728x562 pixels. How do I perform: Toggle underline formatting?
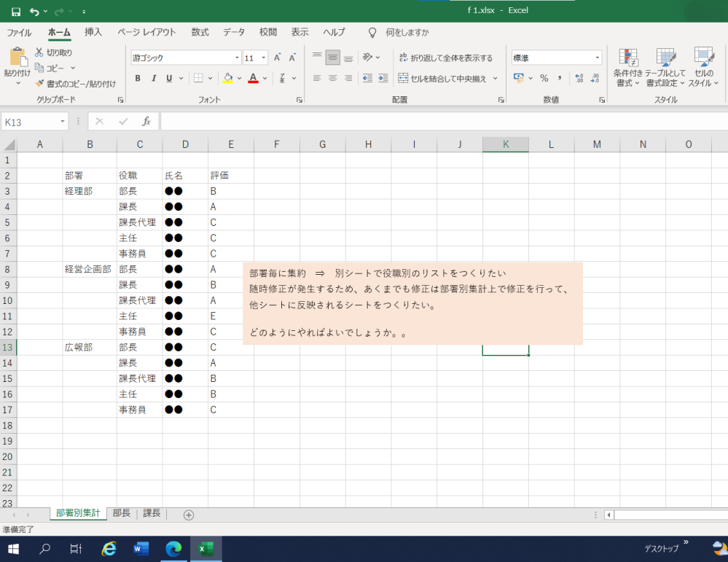click(169, 78)
